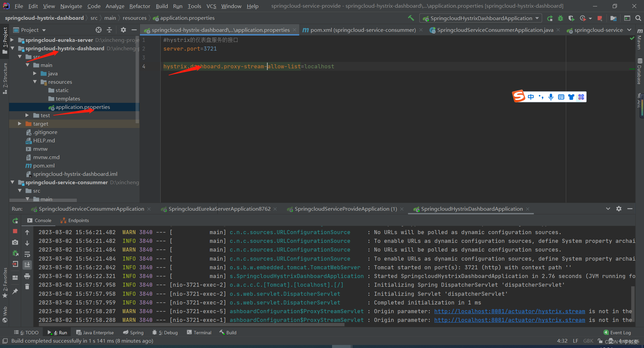Switch to the SpringcloudServiceConsummerApplication.java editor tab
This screenshot has height=348, width=644.
[495, 30]
